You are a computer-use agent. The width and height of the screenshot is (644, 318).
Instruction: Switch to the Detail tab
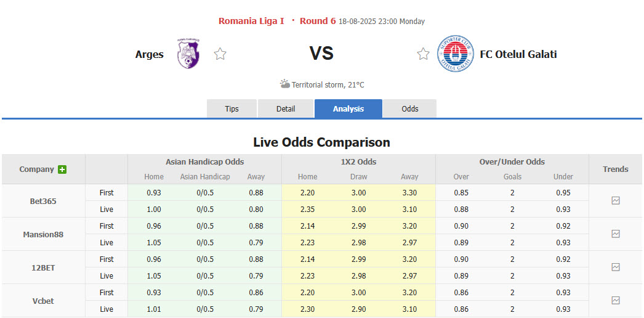click(286, 109)
